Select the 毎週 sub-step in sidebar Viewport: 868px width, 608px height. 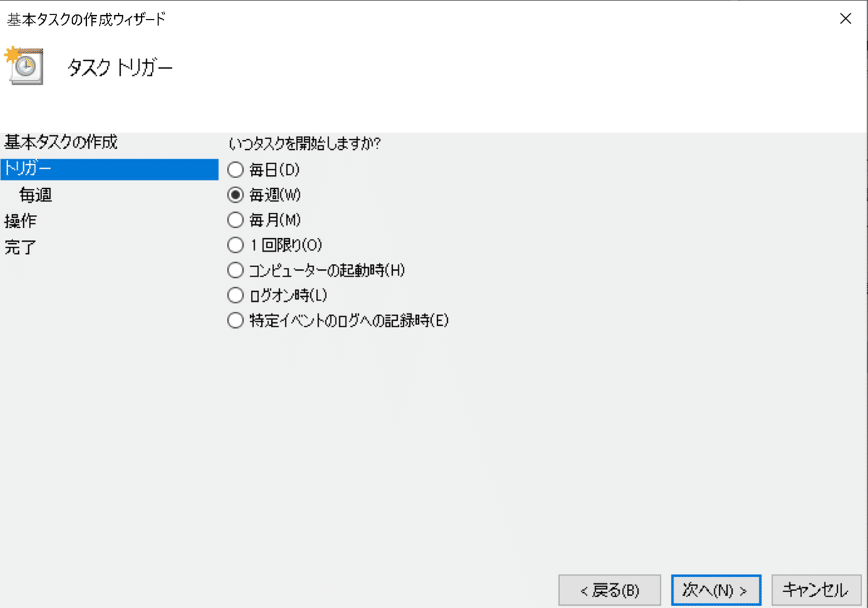pyautogui.click(x=35, y=195)
